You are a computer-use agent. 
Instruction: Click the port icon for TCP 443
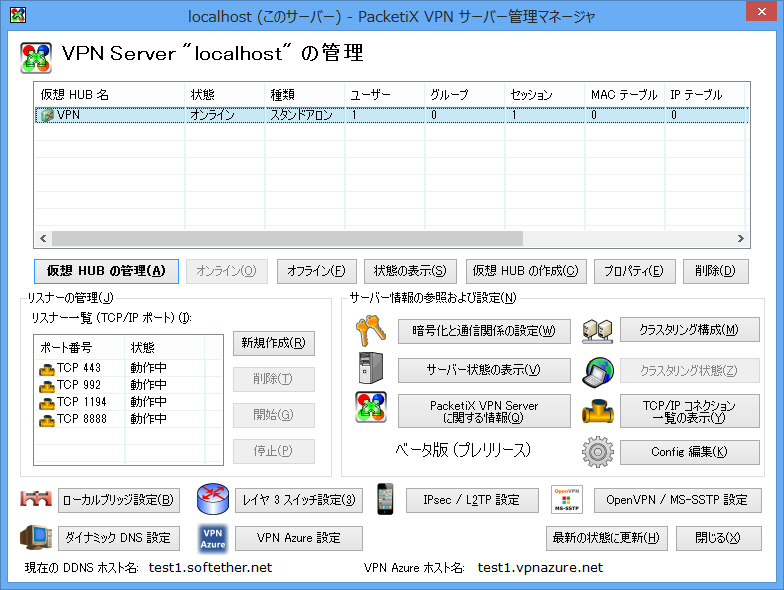click(x=46, y=369)
